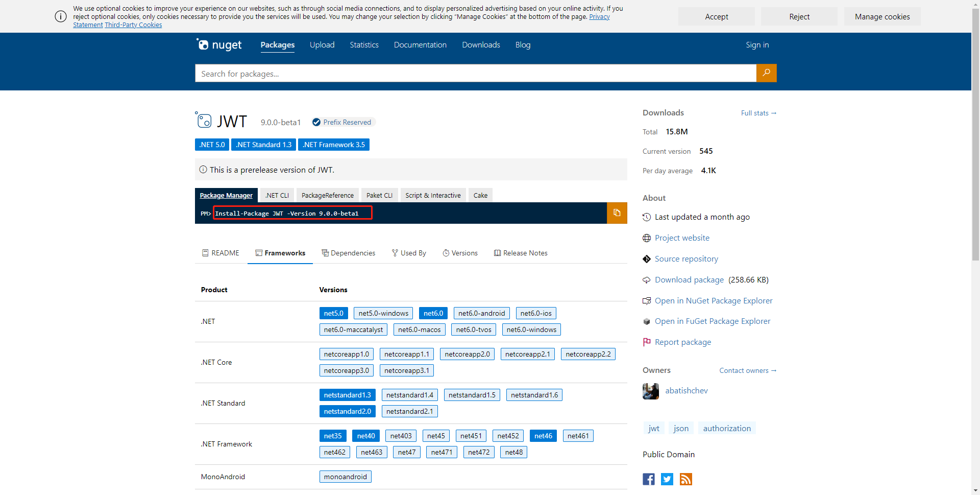Click the globe icon next to Project website
The height and width of the screenshot is (495, 980).
coord(647,238)
